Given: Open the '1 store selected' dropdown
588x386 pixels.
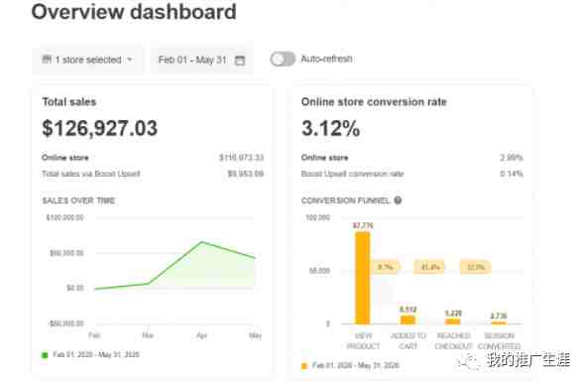Looking at the screenshot, I should pyautogui.click(x=87, y=60).
